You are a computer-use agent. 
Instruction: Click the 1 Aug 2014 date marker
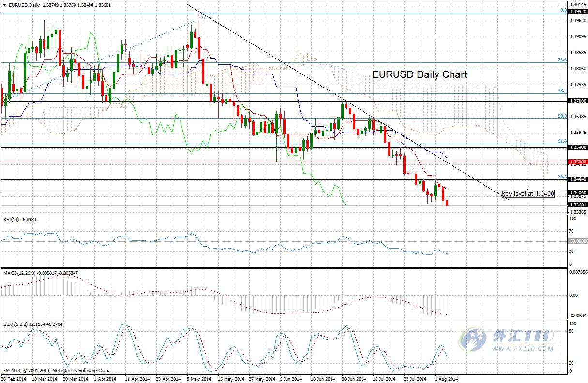445,379
